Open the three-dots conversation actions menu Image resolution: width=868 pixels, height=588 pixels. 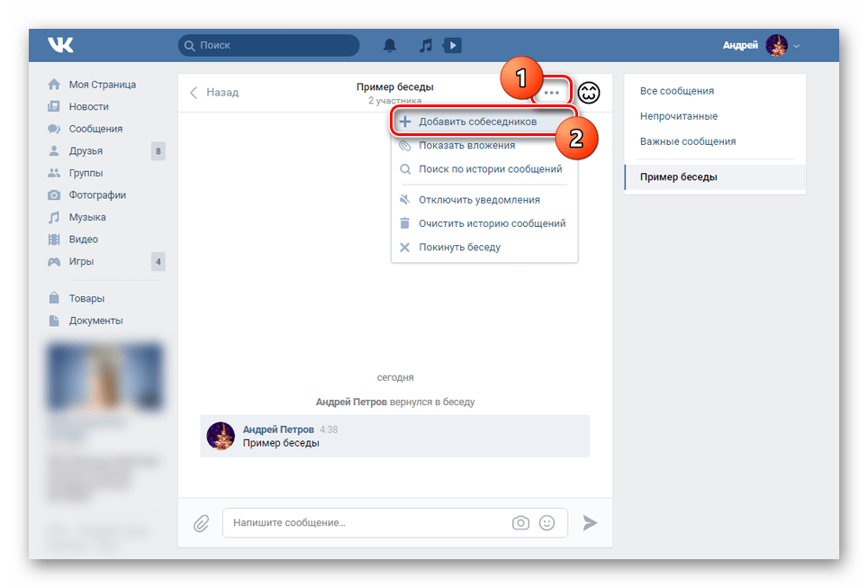(x=551, y=93)
